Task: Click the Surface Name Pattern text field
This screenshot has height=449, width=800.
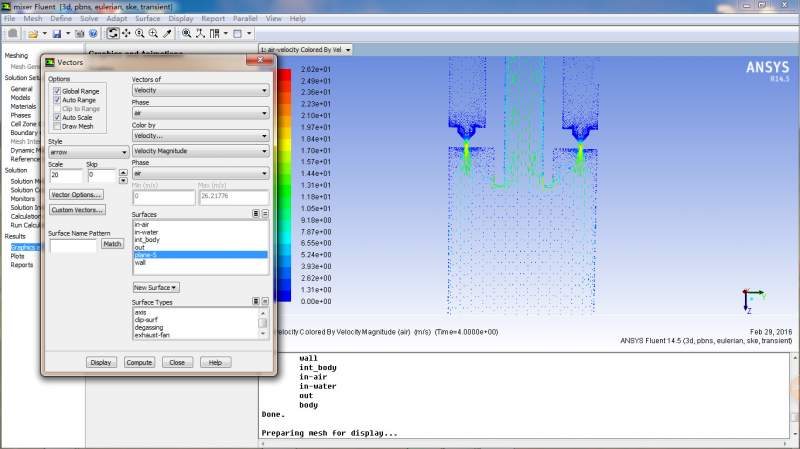Action: pos(72,245)
